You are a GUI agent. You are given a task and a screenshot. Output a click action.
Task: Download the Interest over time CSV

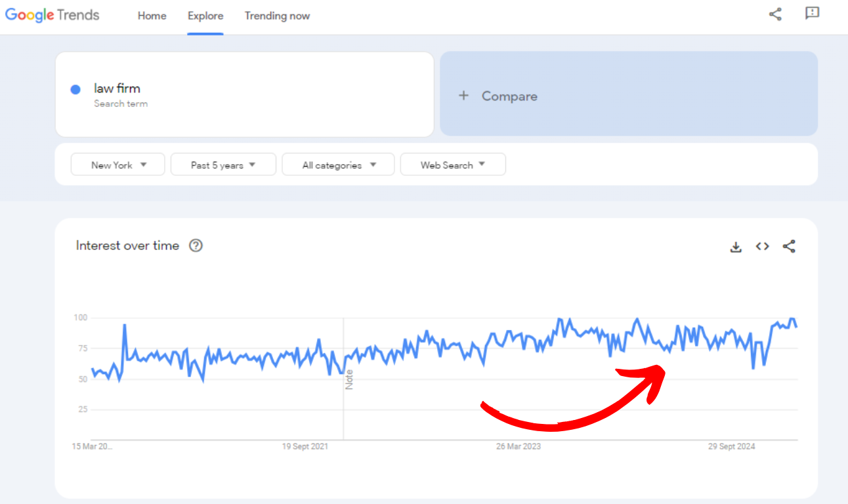coord(736,247)
